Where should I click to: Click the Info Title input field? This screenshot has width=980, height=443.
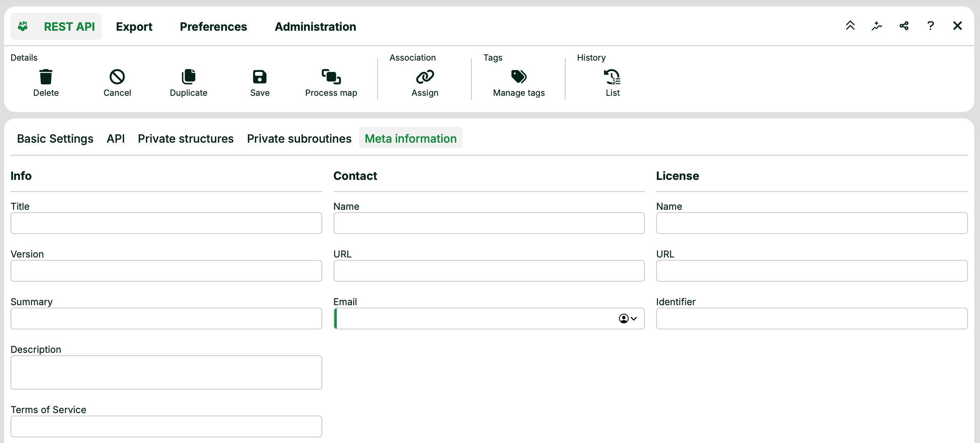[x=166, y=223]
